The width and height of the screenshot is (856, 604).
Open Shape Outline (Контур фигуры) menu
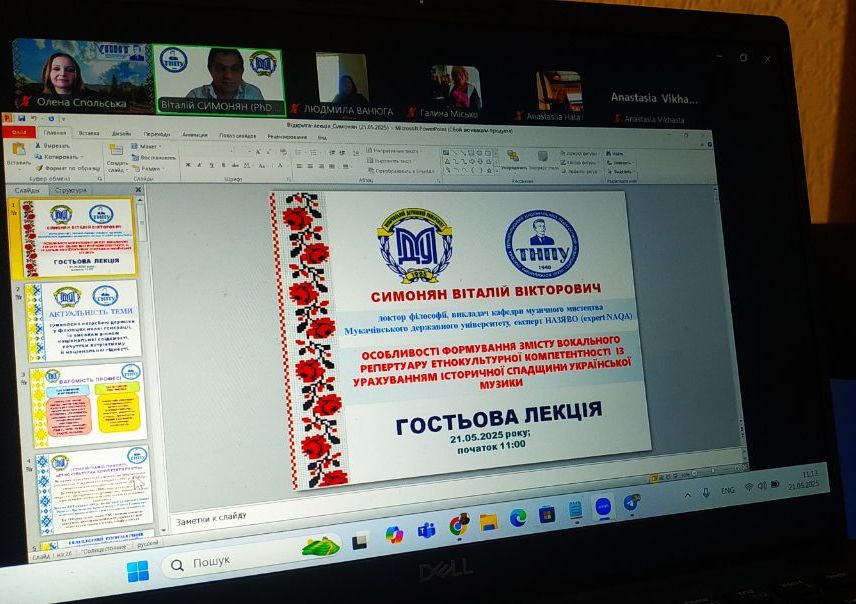tap(580, 163)
